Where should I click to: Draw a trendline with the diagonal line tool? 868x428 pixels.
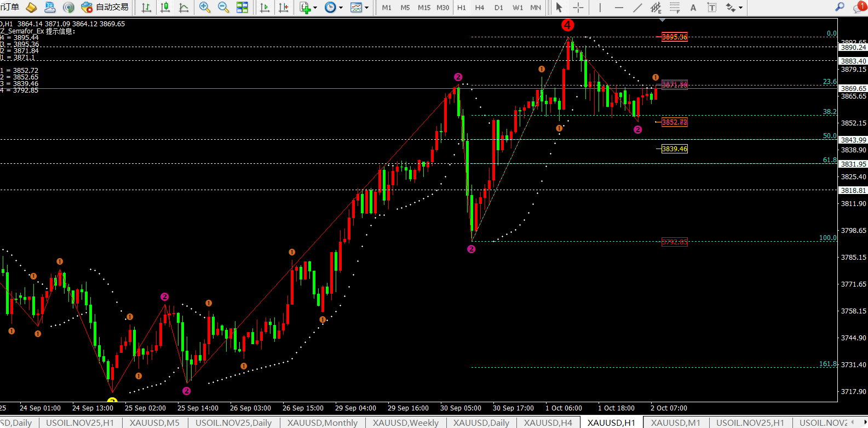(x=637, y=8)
